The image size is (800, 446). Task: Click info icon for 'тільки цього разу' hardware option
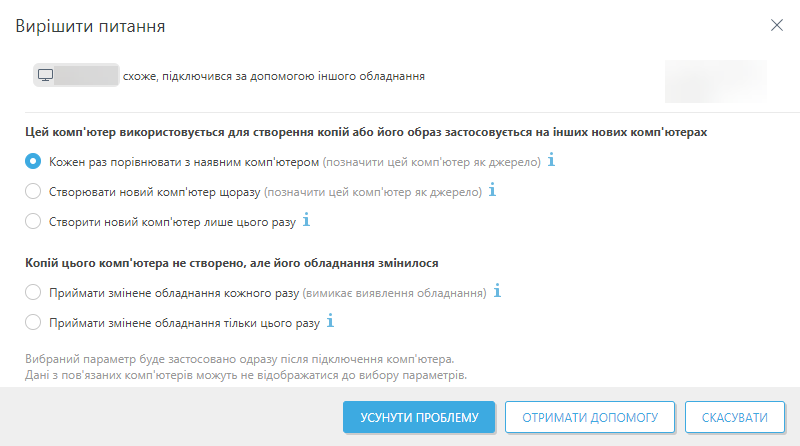(330, 321)
